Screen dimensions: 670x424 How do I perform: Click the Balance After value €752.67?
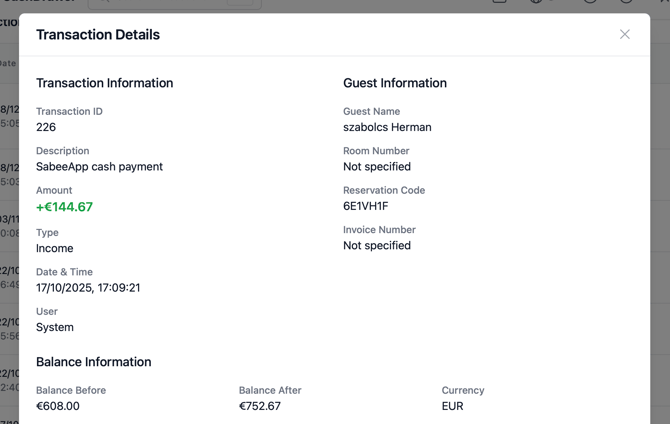[260, 406]
